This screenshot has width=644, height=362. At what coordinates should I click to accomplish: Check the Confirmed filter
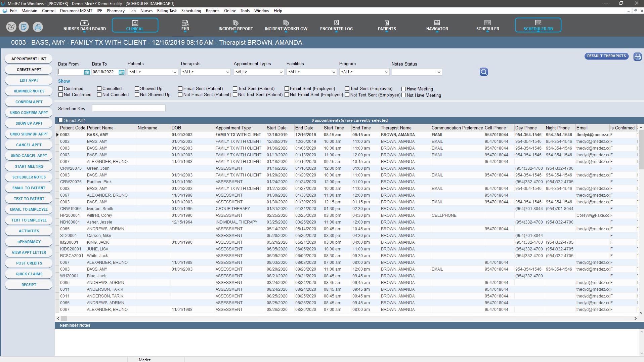(x=61, y=89)
